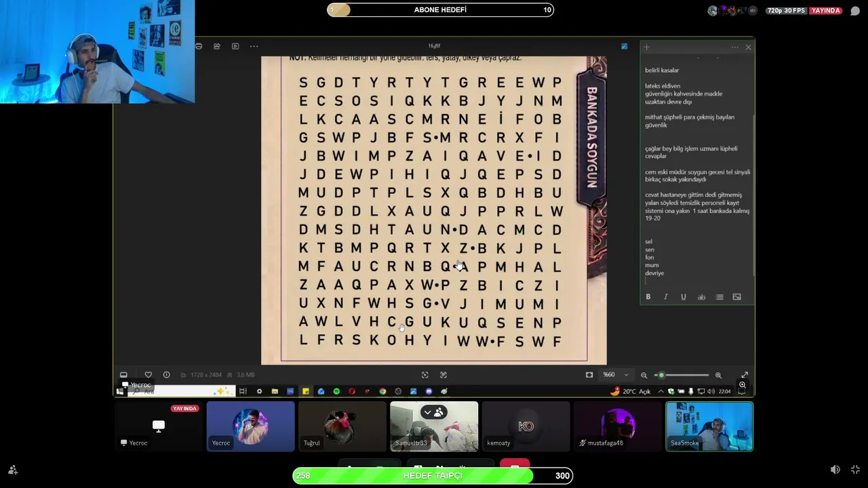Click the viewer zoom slider handle

661,375
